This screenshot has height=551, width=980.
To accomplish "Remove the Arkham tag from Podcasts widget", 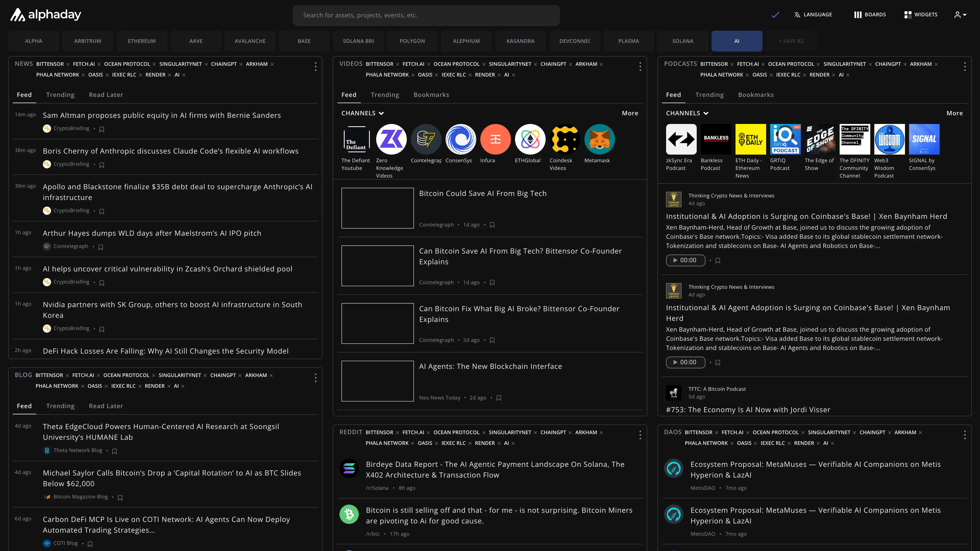I will (x=936, y=64).
